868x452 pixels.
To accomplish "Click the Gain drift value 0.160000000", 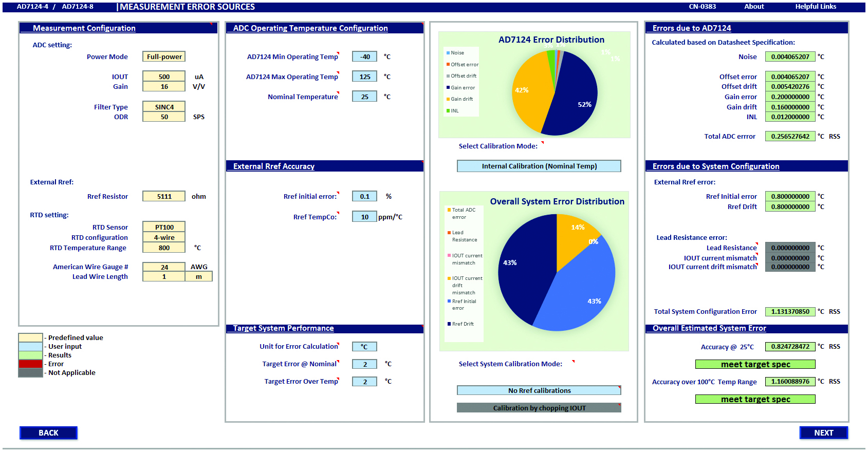I will [790, 107].
